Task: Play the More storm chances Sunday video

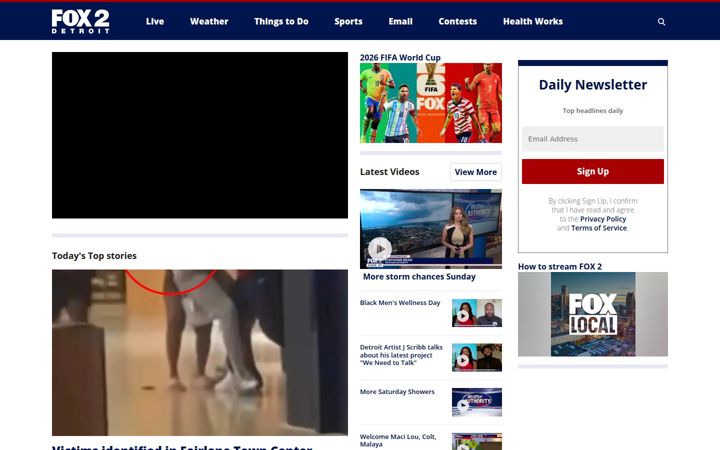Action: 380,248
